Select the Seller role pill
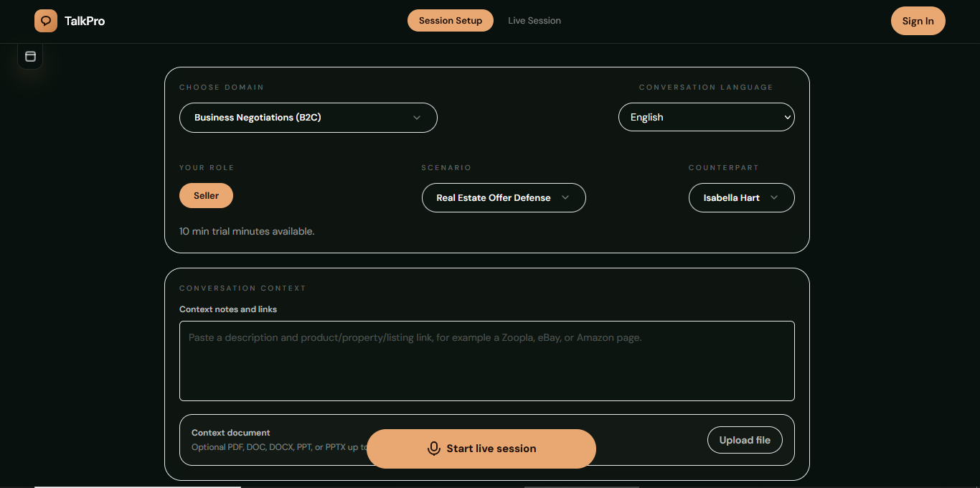Viewport: 980px width, 488px height. tap(206, 196)
